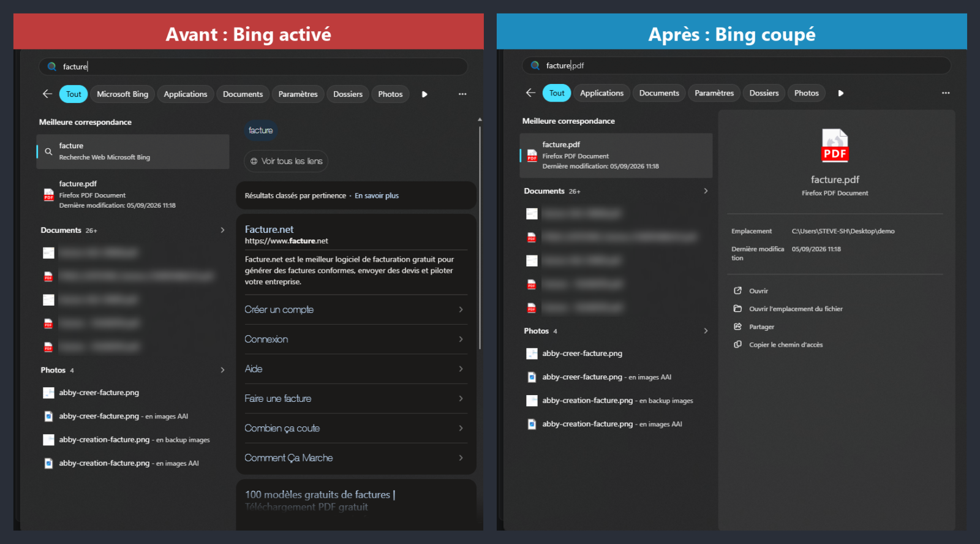Click the search magnifier icon in the Après panel
980x544 pixels.
click(535, 66)
